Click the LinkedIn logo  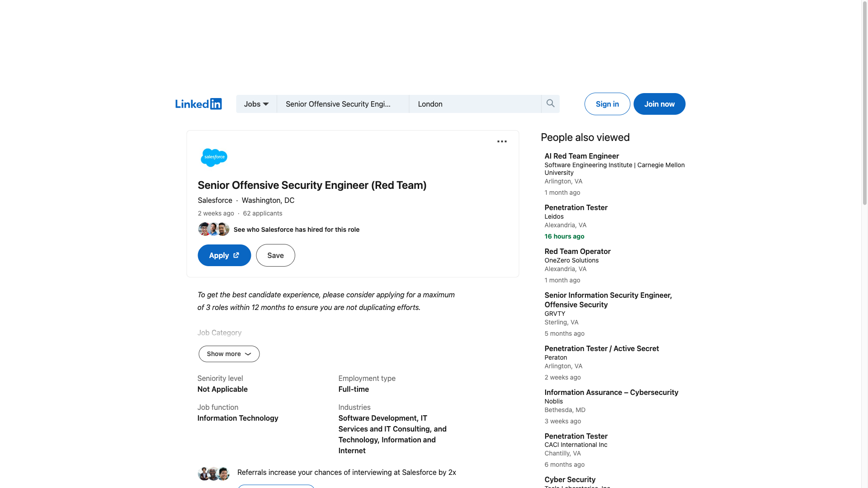point(198,104)
